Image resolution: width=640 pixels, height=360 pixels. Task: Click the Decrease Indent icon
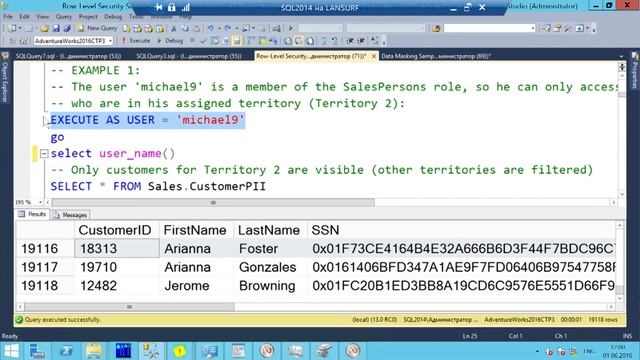click(350, 41)
